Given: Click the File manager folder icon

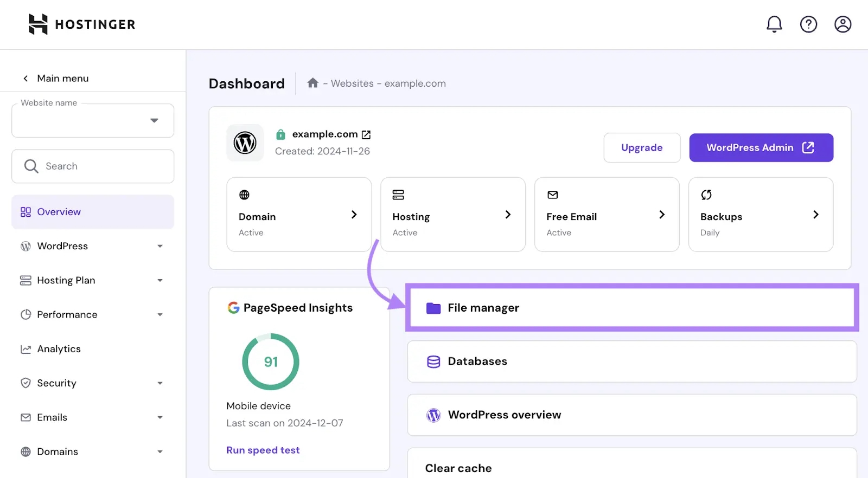Looking at the screenshot, I should click(433, 308).
